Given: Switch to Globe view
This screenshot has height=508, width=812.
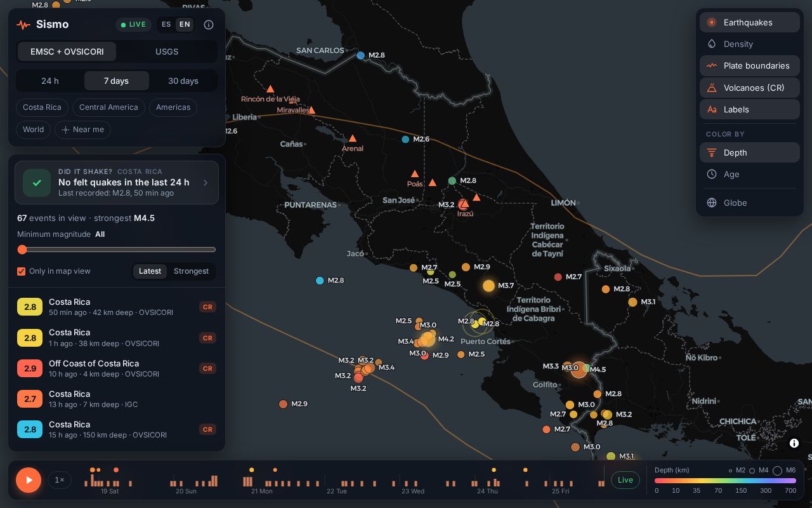Looking at the screenshot, I should tap(749, 203).
